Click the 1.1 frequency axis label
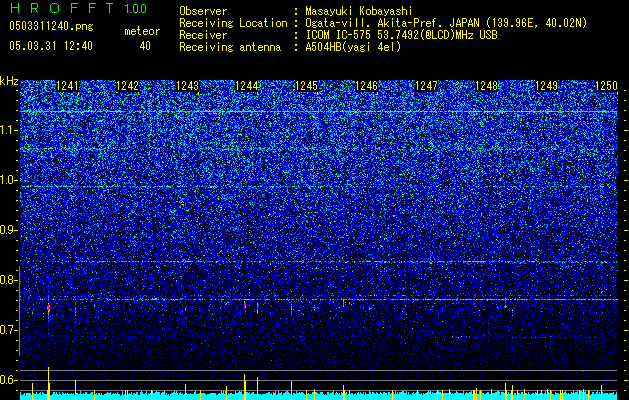629x400 pixels. coord(9,130)
